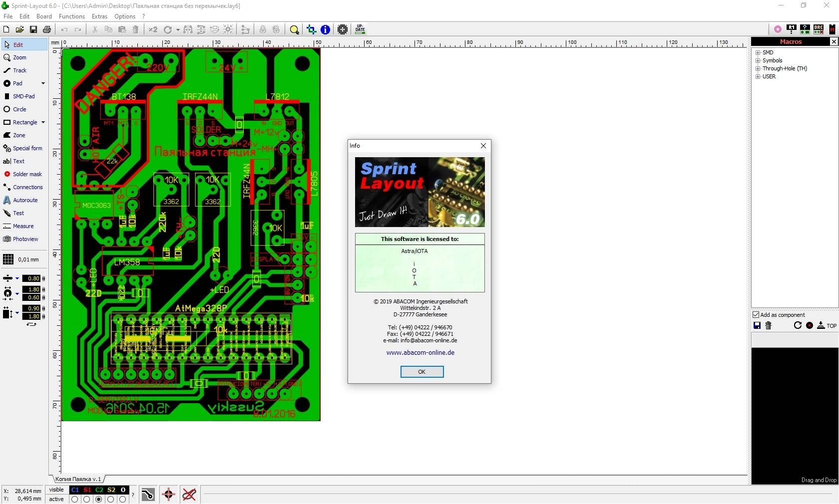This screenshot has height=504, width=839.
Task: Toggle C1 layer visibility
Action: tap(75, 490)
